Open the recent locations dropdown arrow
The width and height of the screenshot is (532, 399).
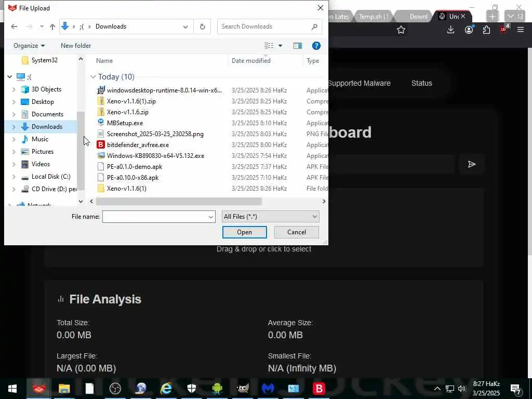point(42,26)
